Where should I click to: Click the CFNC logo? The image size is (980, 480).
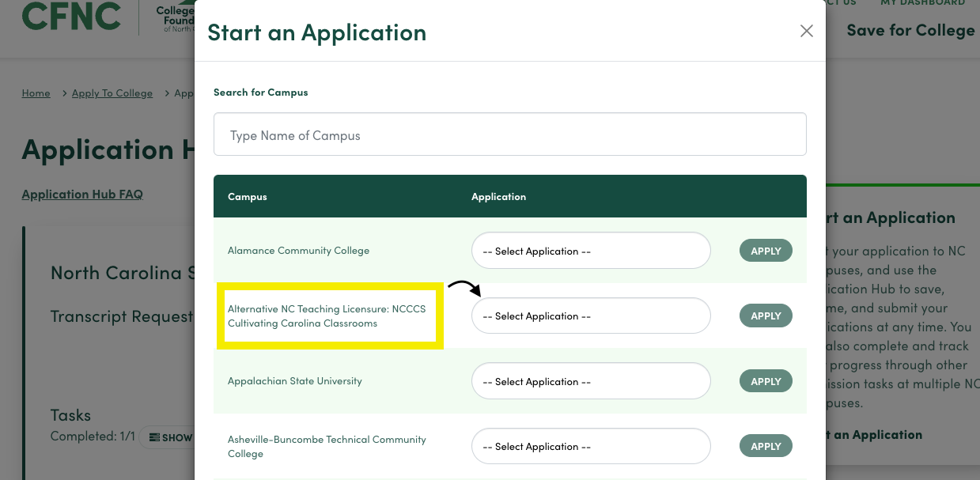(x=71, y=16)
